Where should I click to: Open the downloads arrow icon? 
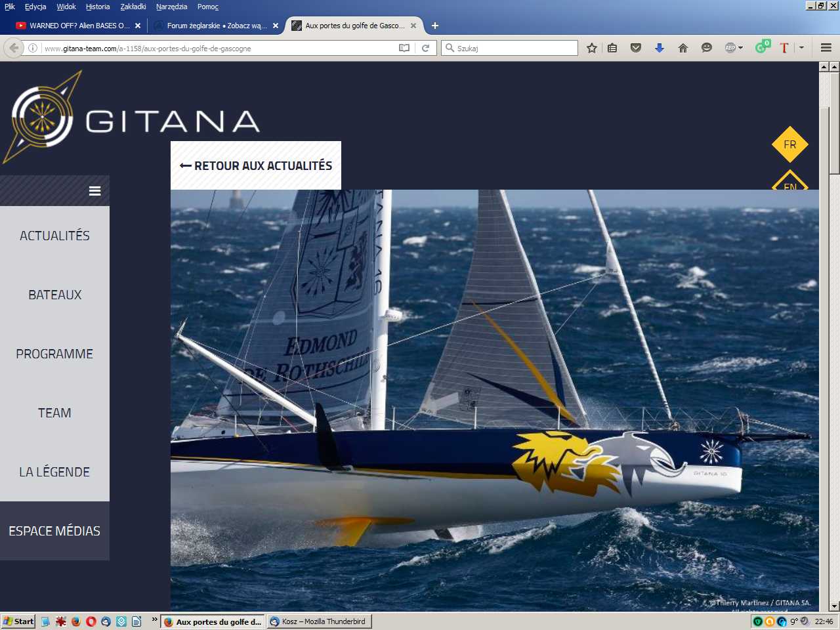pos(660,48)
